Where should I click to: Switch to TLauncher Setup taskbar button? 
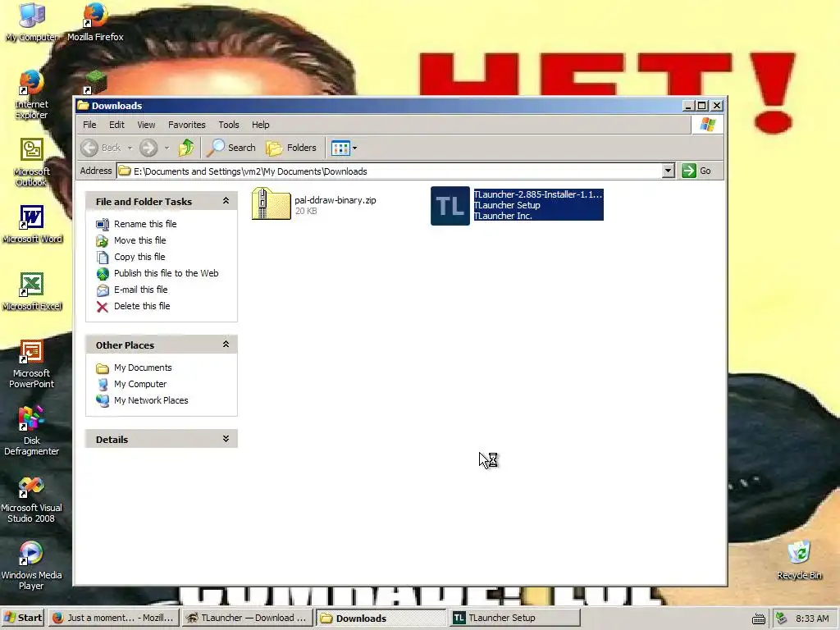click(x=514, y=618)
